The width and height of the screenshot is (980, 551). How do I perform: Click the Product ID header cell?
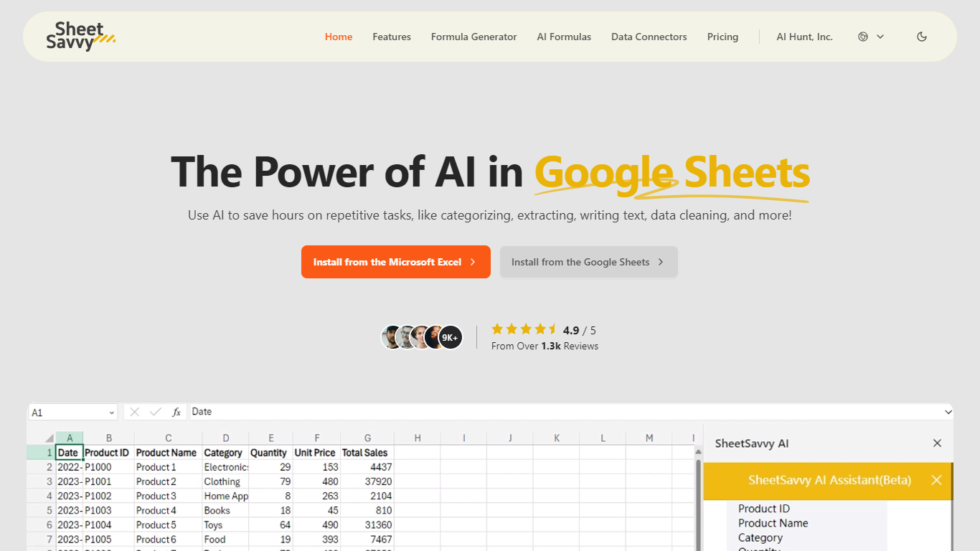click(x=108, y=453)
